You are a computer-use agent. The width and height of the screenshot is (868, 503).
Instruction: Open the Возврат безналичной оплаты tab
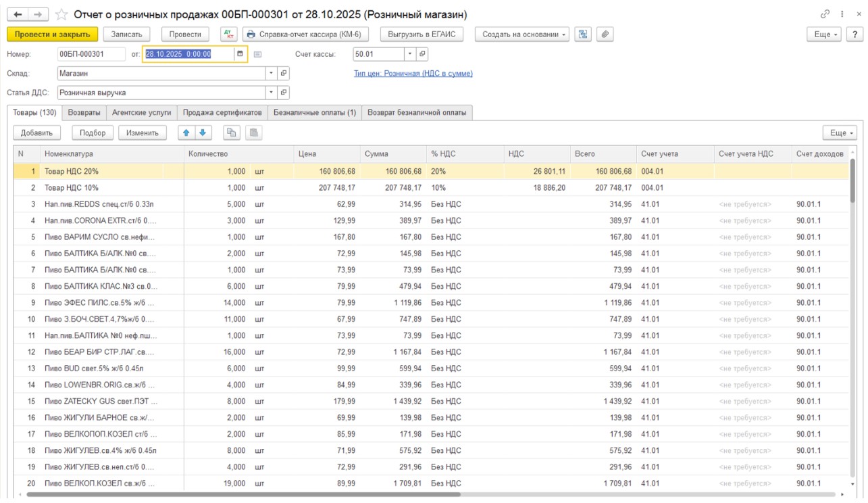417,113
